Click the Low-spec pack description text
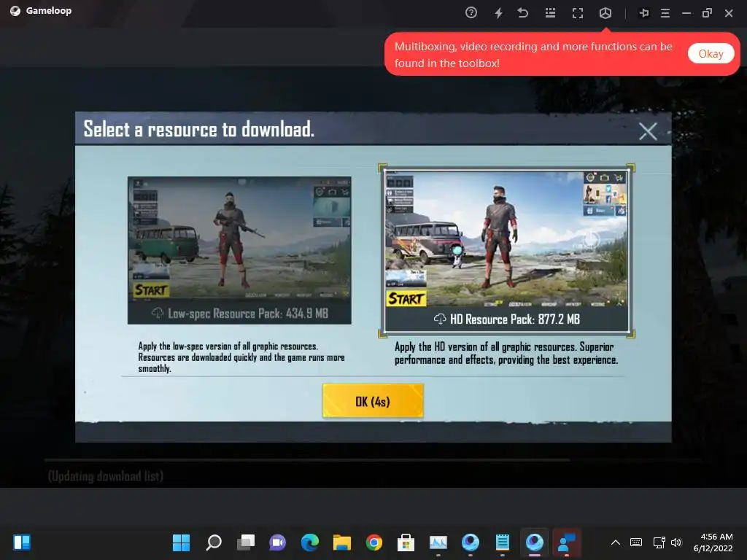The image size is (747, 560). click(x=241, y=357)
